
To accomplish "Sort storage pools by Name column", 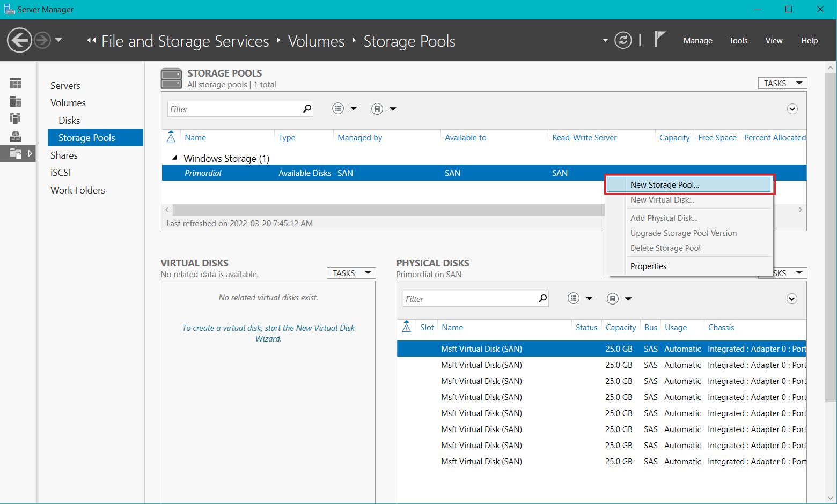I will [195, 138].
